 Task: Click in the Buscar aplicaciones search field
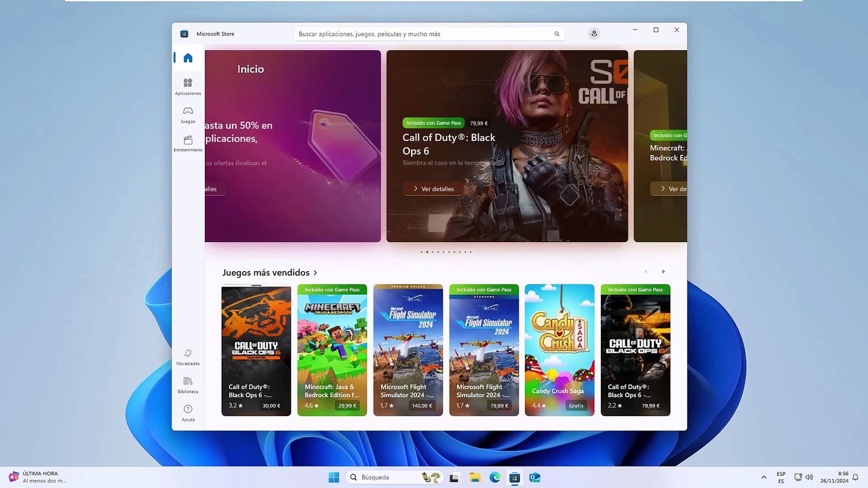[x=430, y=34]
